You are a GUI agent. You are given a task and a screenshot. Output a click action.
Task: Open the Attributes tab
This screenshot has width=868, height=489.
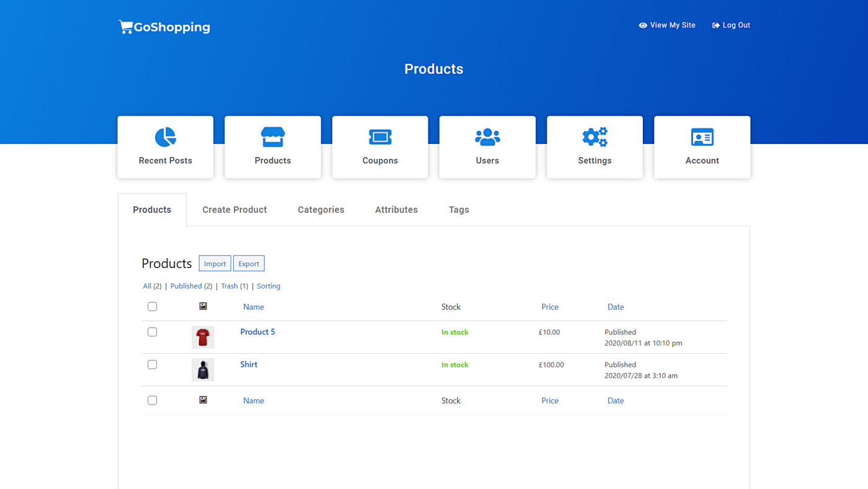396,210
